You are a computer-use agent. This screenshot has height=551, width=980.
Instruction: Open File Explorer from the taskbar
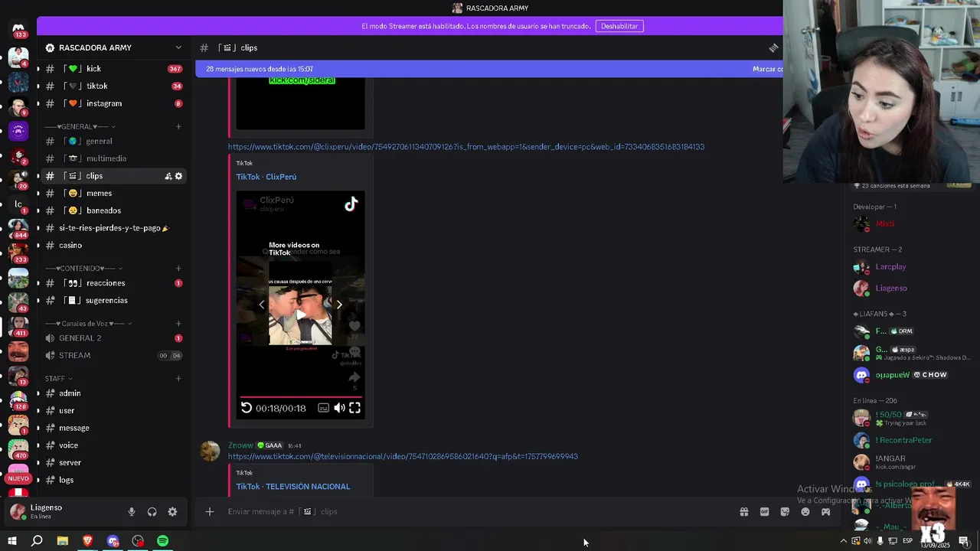[x=62, y=541]
